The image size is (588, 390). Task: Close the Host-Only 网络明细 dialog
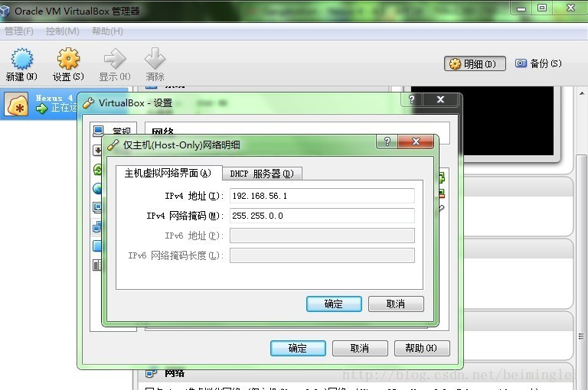point(416,141)
